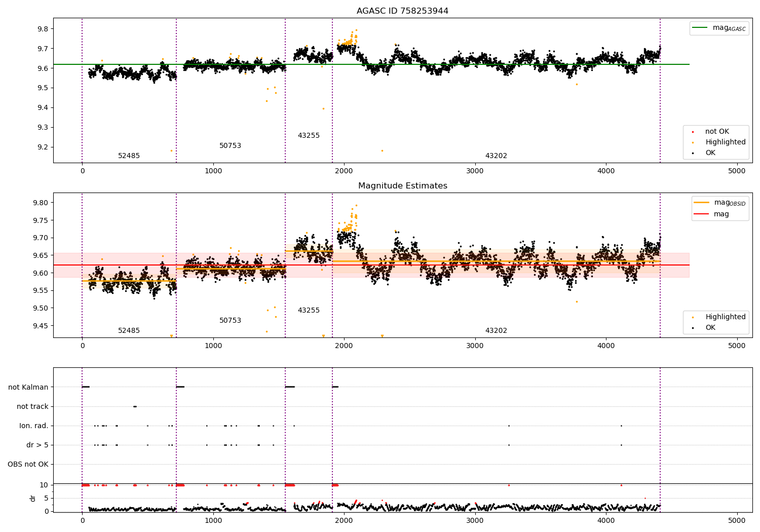Click the 9.4 y-tick in top plot

point(43,108)
